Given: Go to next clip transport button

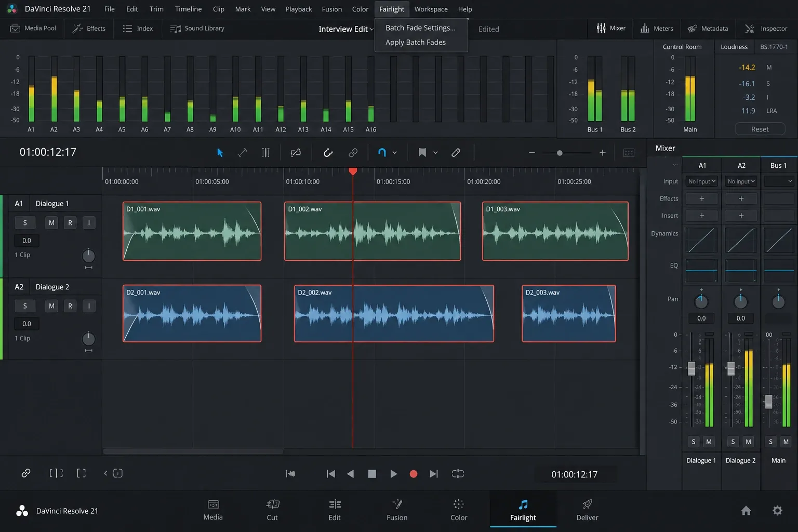Looking at the screenshot, I should click(434, 474).
